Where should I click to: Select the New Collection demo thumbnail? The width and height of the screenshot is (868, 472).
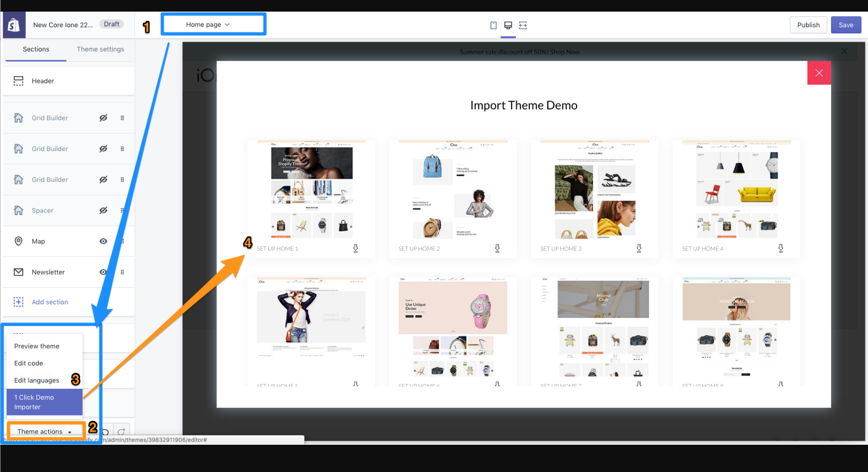pyautogui.click(x=736, y=327)
